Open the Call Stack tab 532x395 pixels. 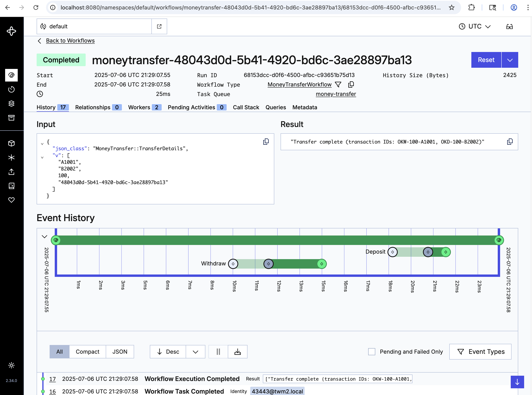(246, 107)
